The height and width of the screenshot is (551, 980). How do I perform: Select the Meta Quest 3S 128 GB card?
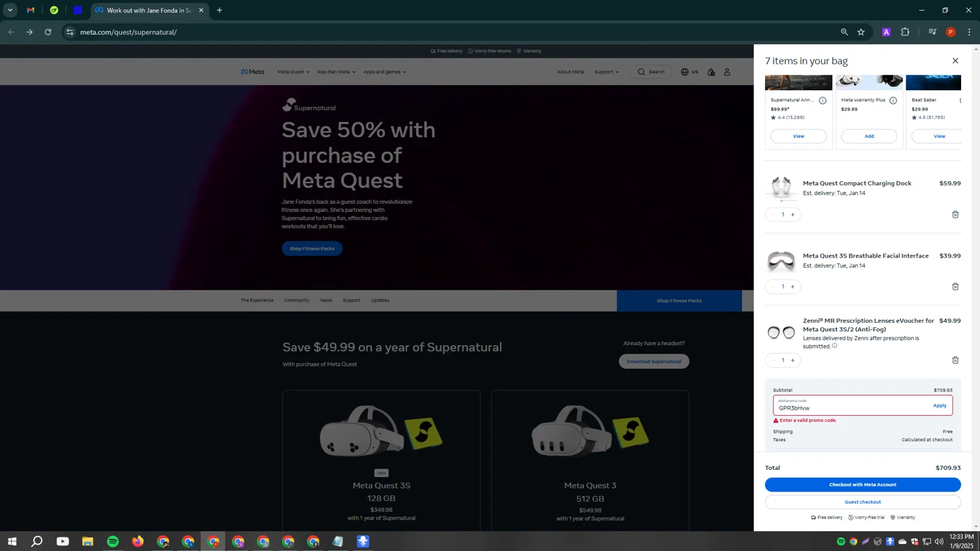[x=382, y=461]
